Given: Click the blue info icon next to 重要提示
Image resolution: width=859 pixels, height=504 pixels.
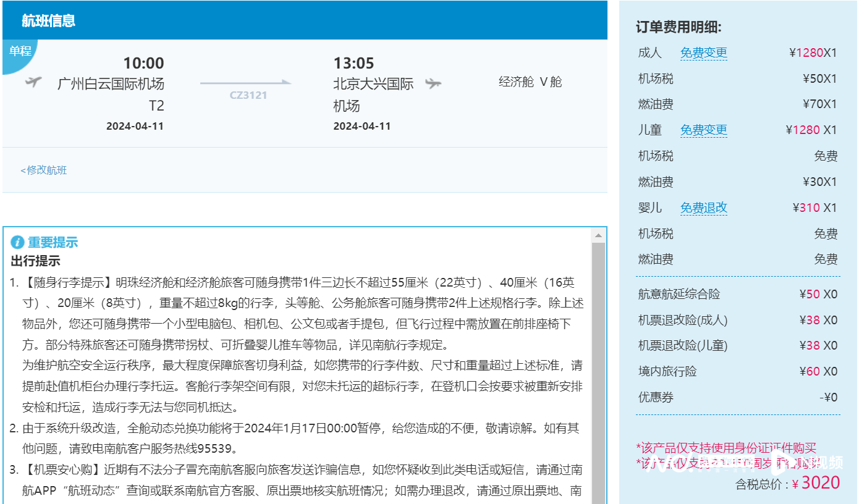Looking at the screenshot, I should click(x=18, y=242).
